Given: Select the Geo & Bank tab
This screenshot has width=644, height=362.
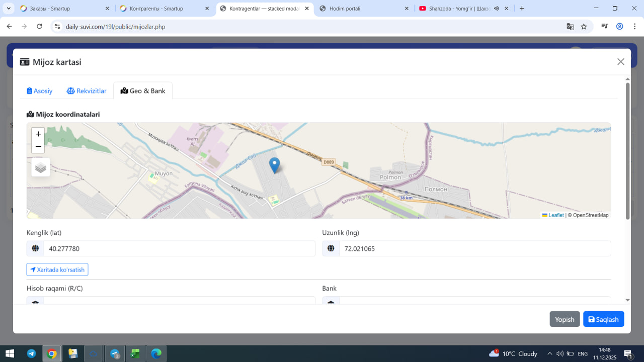Looking at the screenshot, I should coord(143,91).
